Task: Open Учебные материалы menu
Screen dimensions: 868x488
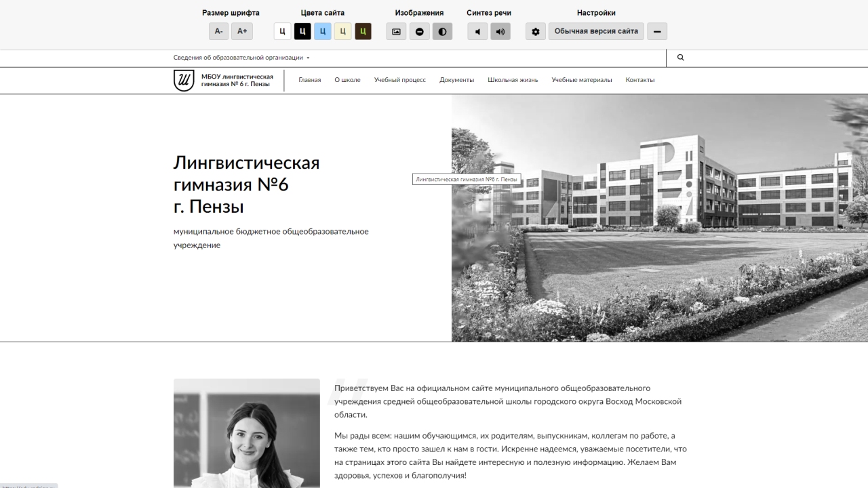Action: [582, 80]
